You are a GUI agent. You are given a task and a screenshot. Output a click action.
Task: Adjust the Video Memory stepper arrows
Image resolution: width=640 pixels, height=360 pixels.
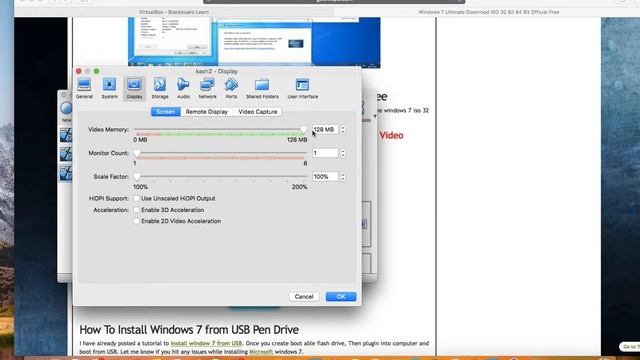pos(343,129)
